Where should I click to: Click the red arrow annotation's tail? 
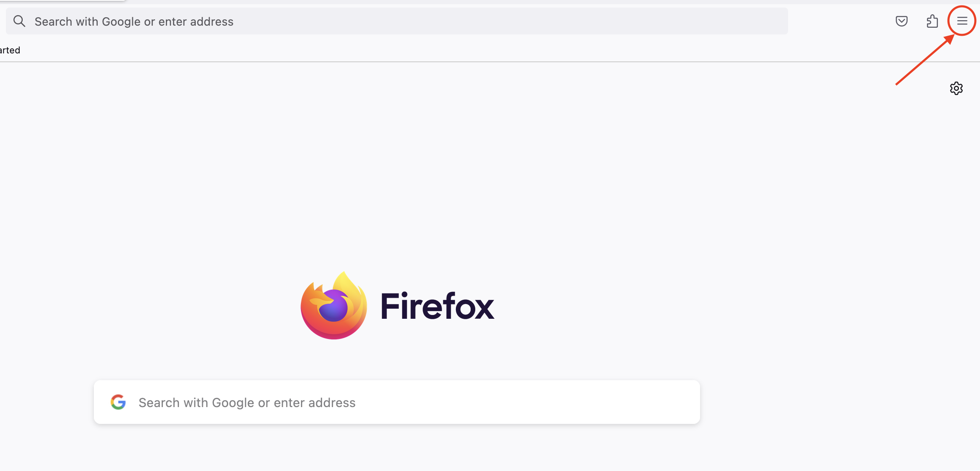(897, 84)
